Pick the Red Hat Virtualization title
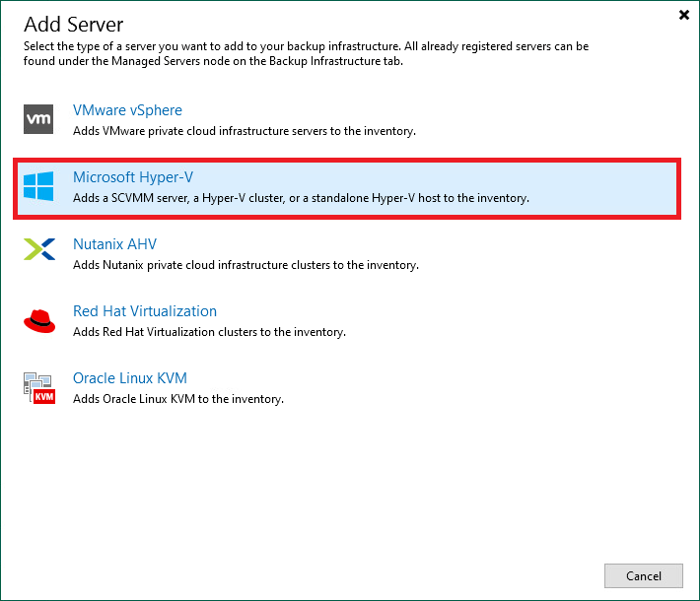This screenshot has width=700, height=601. coord(145,311)
